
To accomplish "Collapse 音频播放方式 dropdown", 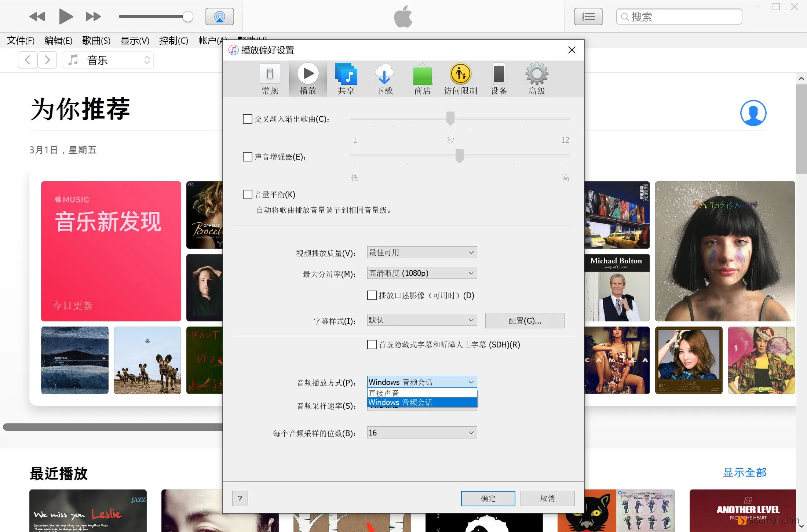I will [x=422, y=382].
